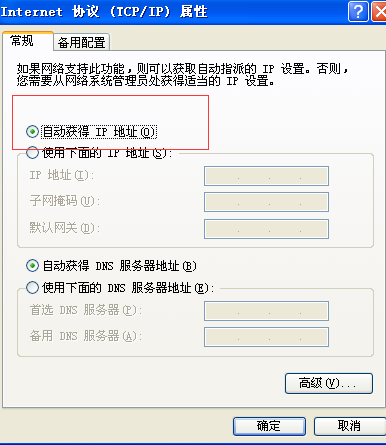Click the 取消 cancel button
This screenshot has width=386, height=445.
350,426
